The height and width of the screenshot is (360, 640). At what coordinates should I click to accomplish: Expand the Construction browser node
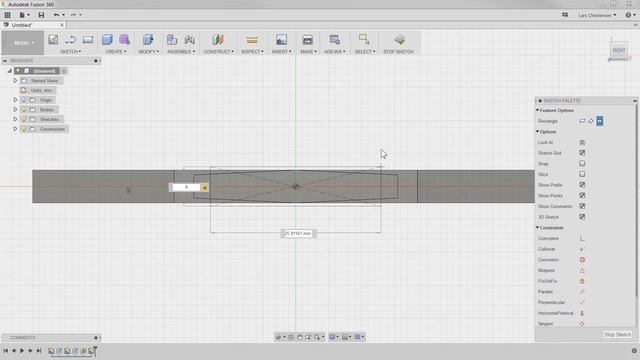[x=16, y=129]
